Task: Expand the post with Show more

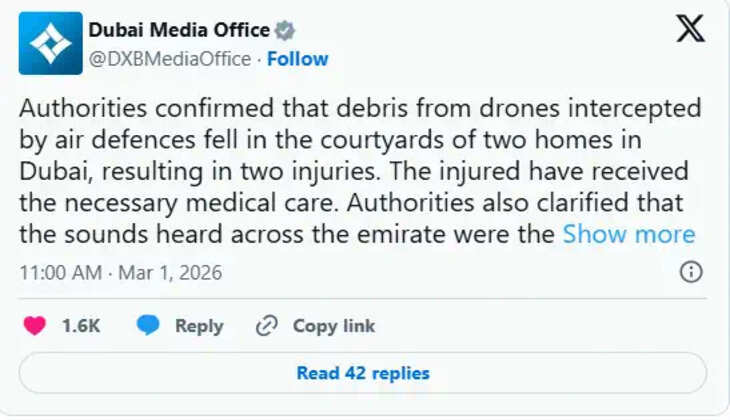Action: [x=628, y=234]
